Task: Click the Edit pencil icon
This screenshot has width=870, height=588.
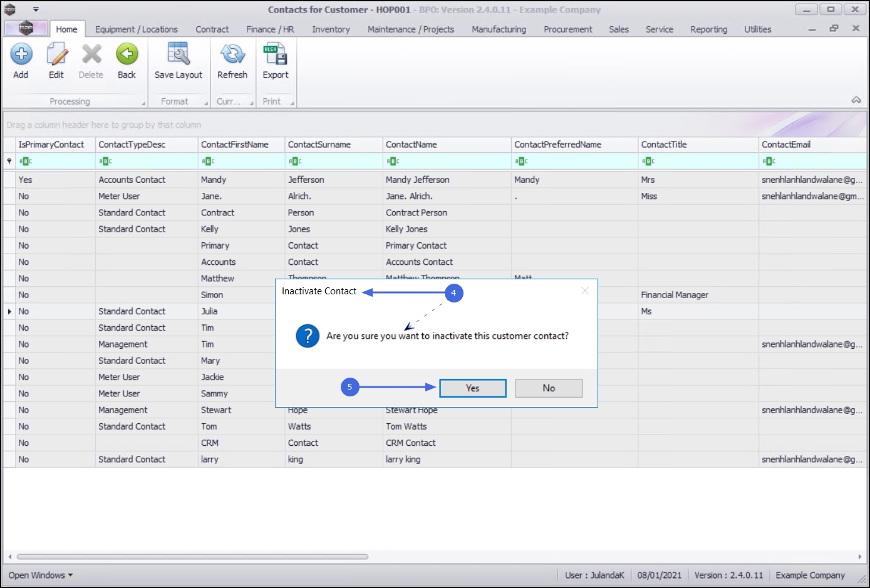Action: 56,54
